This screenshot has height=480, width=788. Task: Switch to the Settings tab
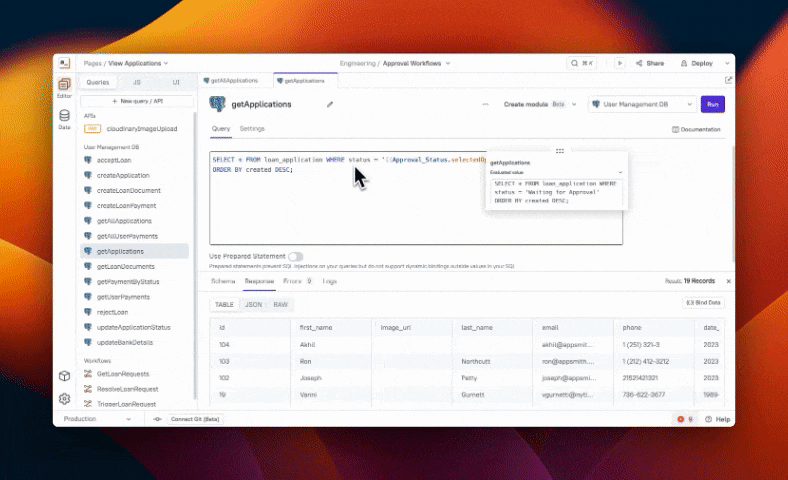tap(252, 129)
